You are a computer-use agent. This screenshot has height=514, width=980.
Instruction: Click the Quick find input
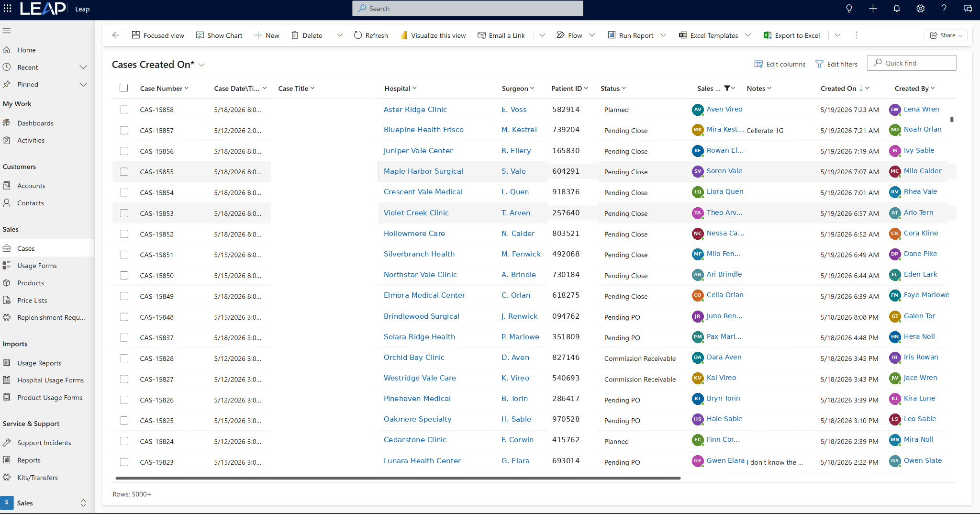tap(912, 63)
